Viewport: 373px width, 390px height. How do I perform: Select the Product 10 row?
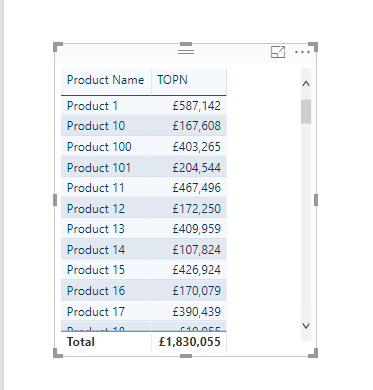(x=144, y=126)
